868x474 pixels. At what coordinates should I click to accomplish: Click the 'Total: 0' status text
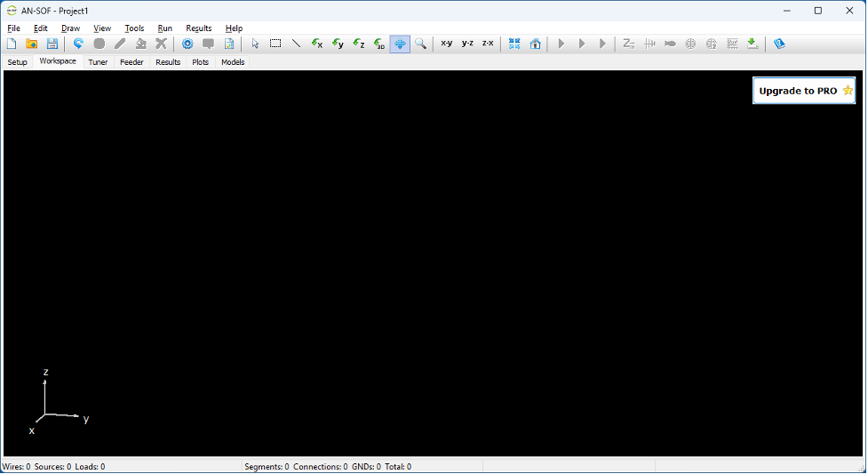[x=398, y=467]
